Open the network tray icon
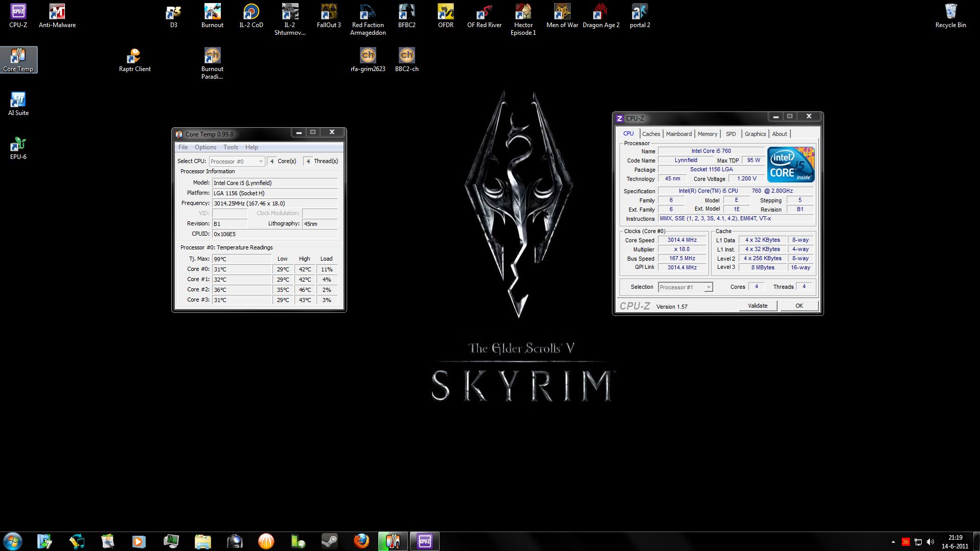Image resolution: width=980 pixels, height=551 pixels. click(918, 542)
